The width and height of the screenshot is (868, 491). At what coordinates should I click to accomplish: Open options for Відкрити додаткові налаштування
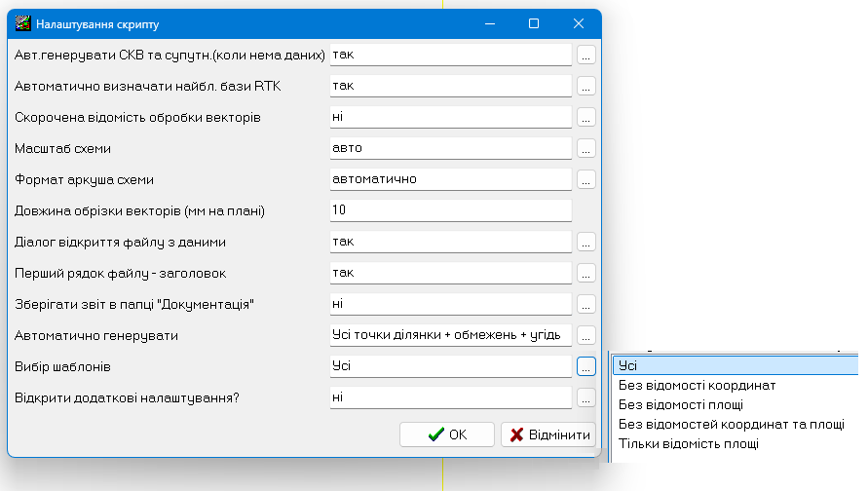(x=585, y=398)
